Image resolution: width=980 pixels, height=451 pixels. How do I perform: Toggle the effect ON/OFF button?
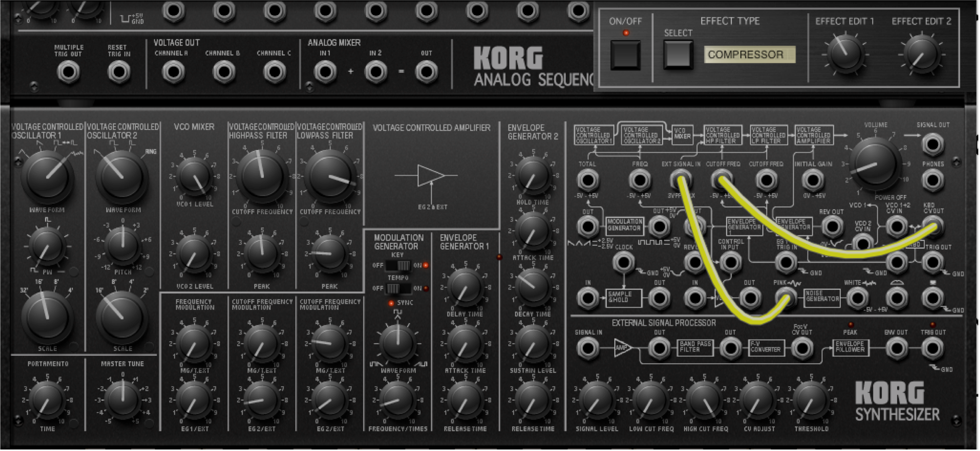[625, 55]
